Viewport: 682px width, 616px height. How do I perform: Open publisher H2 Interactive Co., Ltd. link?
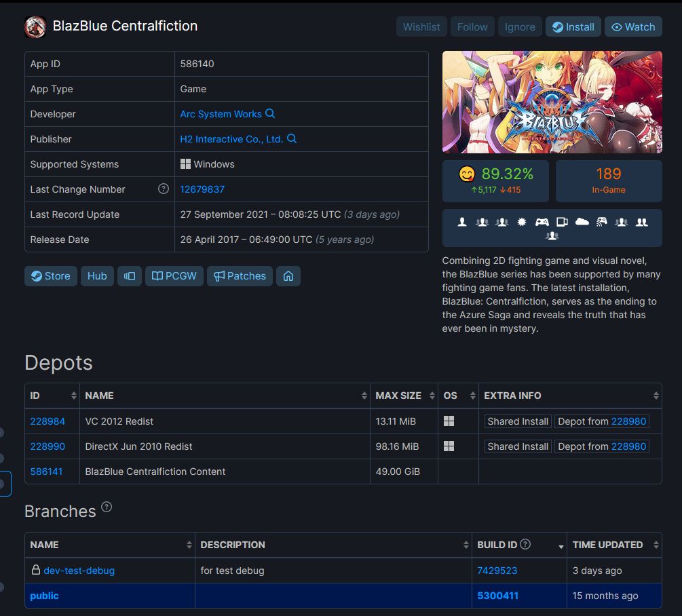coord(231,139)
